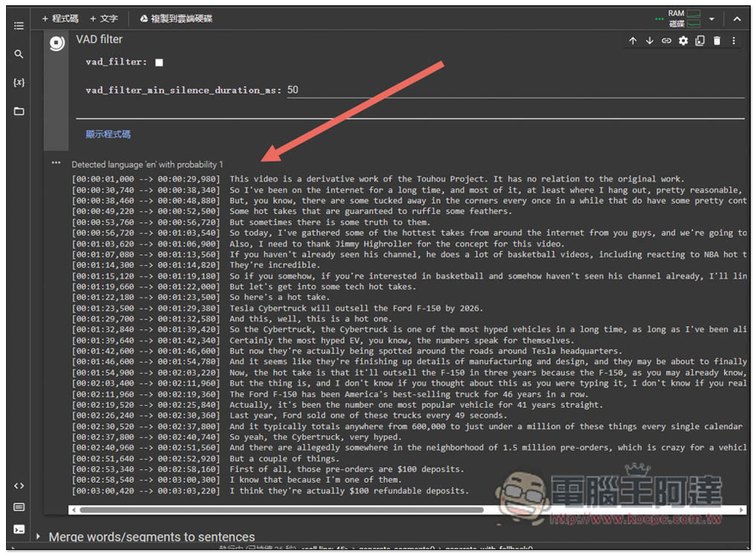
Task: Copy link to cell icon
Action: pos(666,41)
